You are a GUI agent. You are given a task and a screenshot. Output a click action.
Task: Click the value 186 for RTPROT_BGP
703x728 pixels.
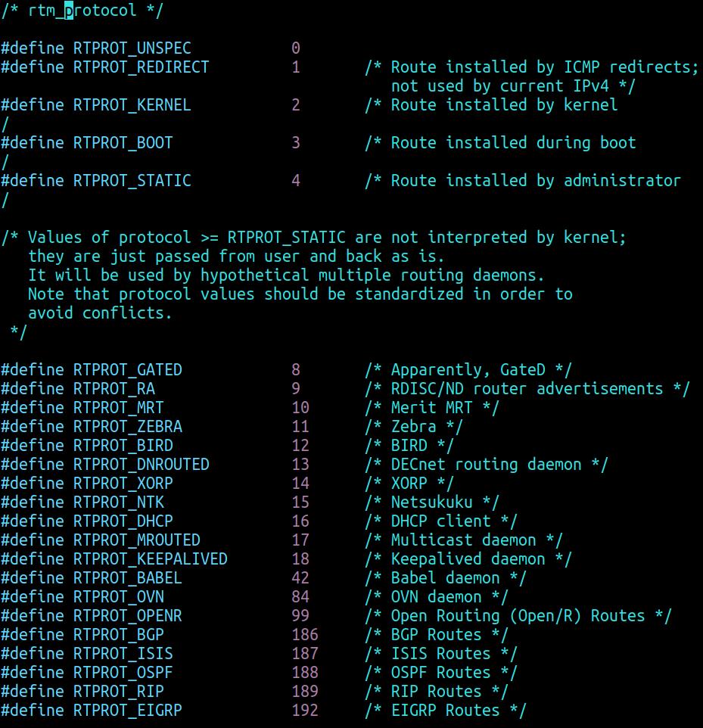tap(305, 635)
